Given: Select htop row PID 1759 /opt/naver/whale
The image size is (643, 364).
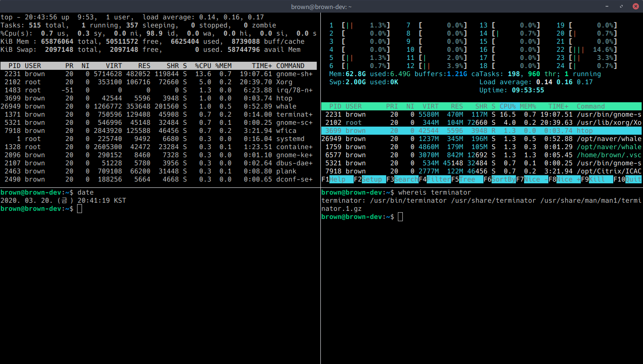Looking at the screenshot, I should (x=481, y=147).
